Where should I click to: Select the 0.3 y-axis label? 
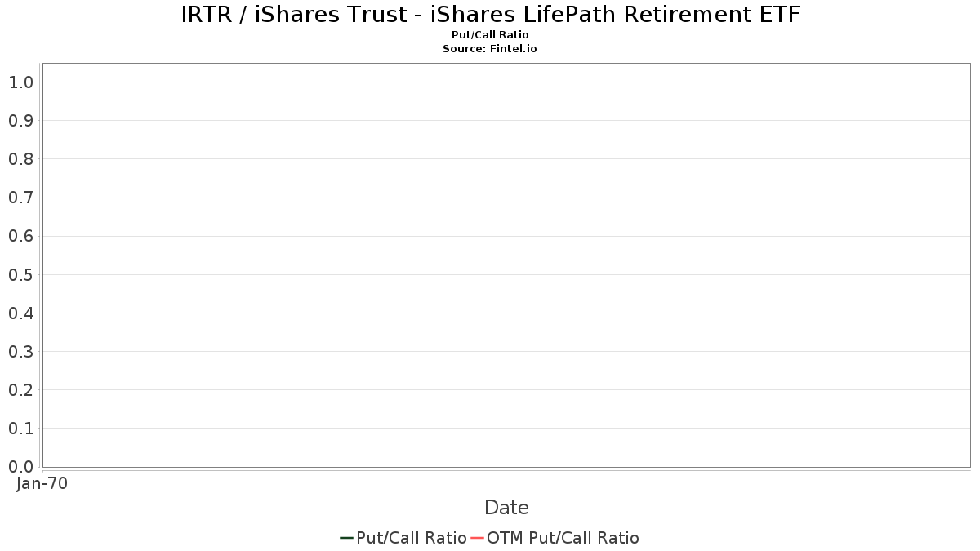(x=20, y=352)
